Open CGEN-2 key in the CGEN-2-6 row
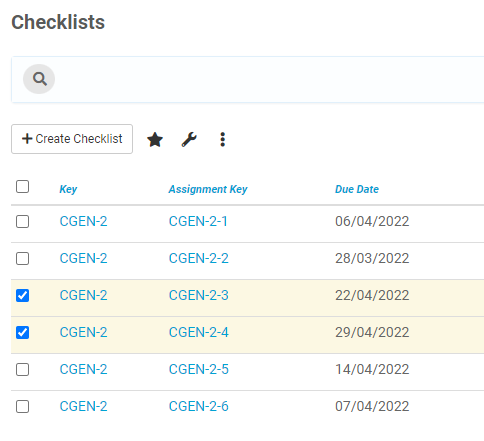The image size is (484, 441). point(83,406)
